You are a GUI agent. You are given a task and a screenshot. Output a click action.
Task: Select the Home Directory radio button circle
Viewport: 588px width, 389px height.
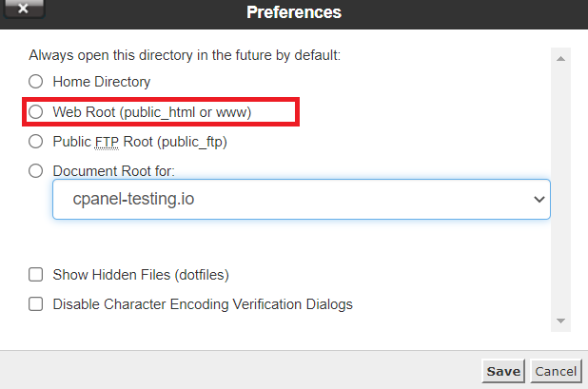[x=36, y=82]
